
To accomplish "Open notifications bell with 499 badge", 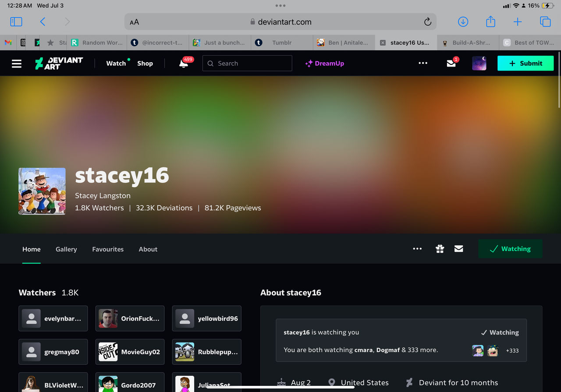I will (184, 63).
